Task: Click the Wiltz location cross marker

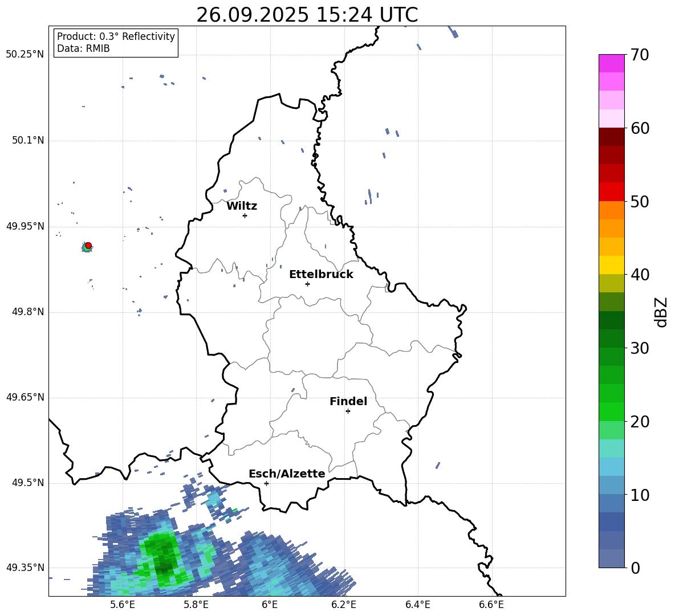Action: (245, 215)
